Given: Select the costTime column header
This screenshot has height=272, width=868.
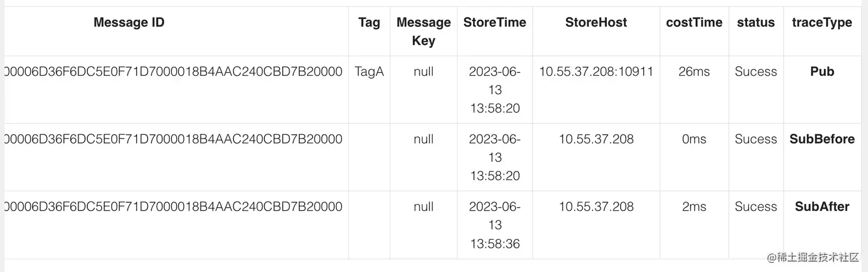Looking at the screenshot, I should [694, 23].
